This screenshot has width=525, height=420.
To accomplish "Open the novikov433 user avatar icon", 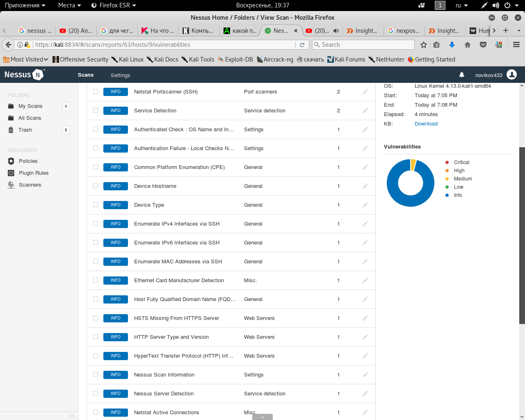I will [511, 75].
